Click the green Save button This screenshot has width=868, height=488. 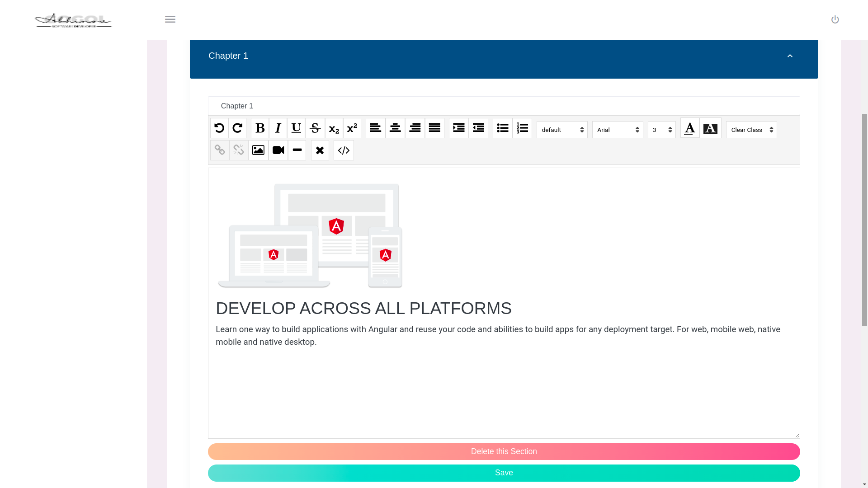click(504, 473)
